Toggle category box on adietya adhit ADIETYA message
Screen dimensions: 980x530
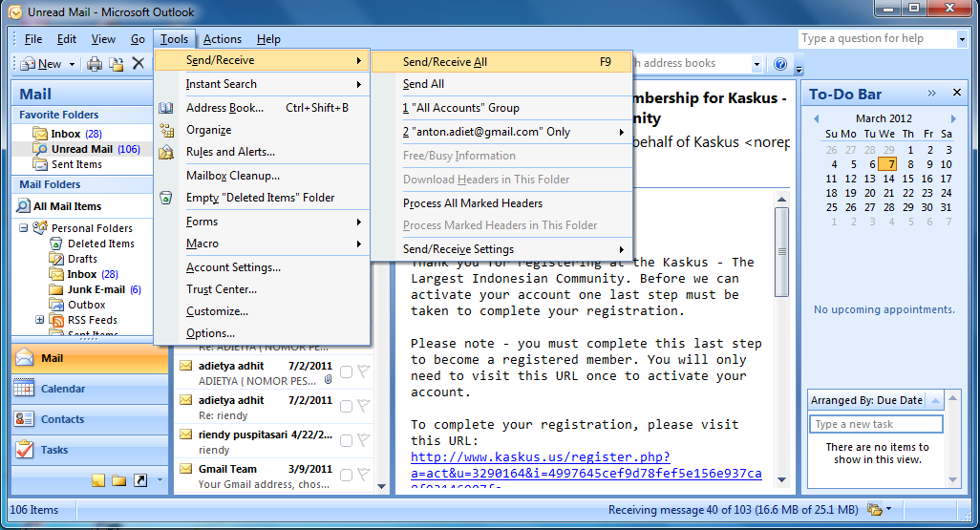346,372
